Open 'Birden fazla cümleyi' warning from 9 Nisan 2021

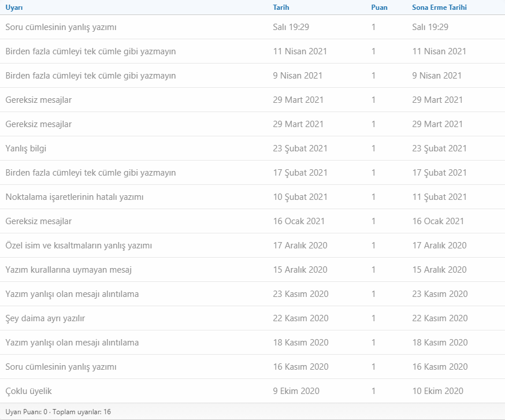[91, 76]
